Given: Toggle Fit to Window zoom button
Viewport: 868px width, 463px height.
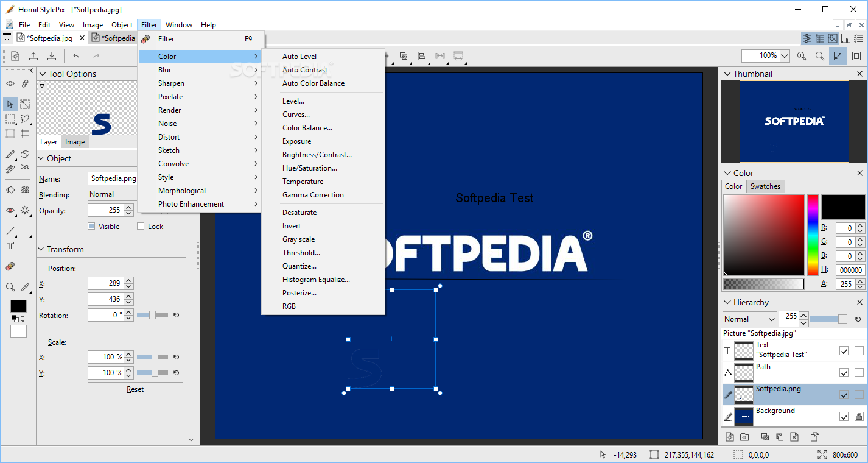Looking at the screenshot, I should [x=838, y=56].
